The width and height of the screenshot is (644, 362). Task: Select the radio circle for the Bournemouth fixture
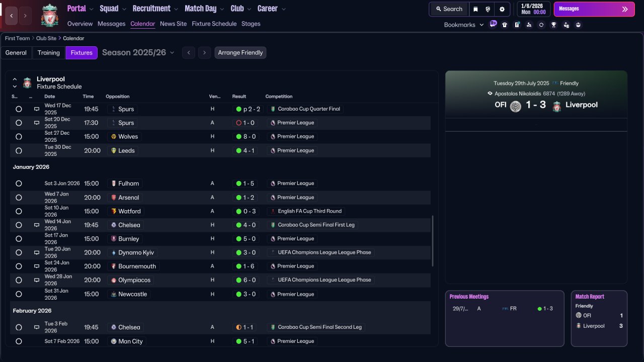19,266
